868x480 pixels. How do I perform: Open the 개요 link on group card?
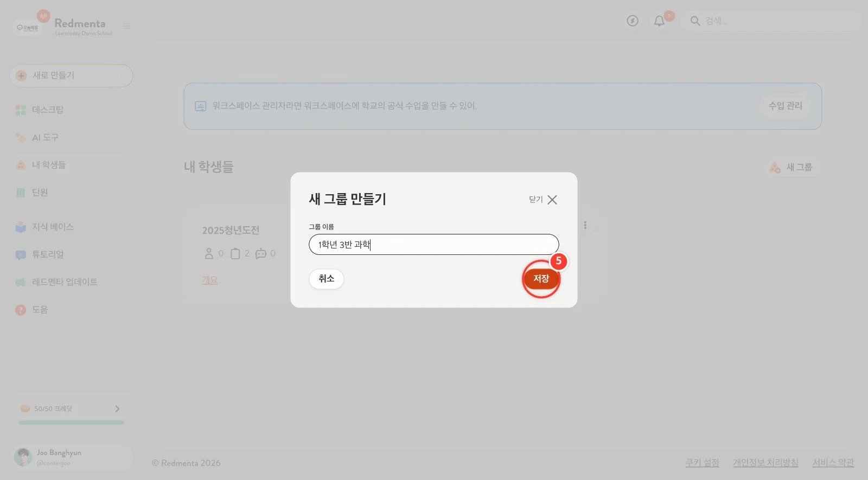210,280
